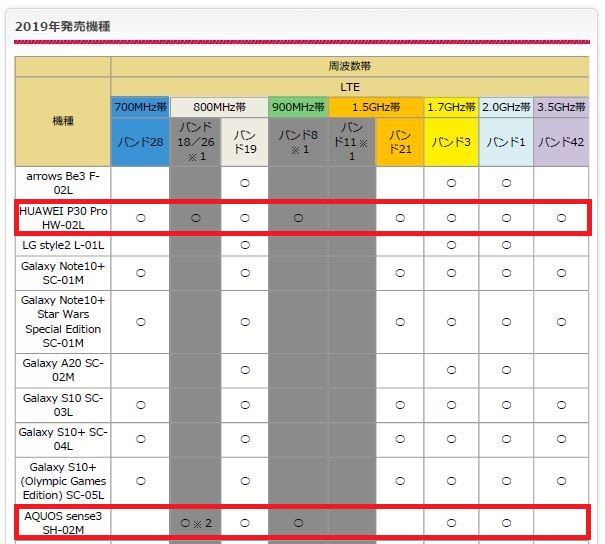Click HUAWEI P30 Pro バンド42 circle mark
The height and width of the screenshot is (544, 605).
561,218
